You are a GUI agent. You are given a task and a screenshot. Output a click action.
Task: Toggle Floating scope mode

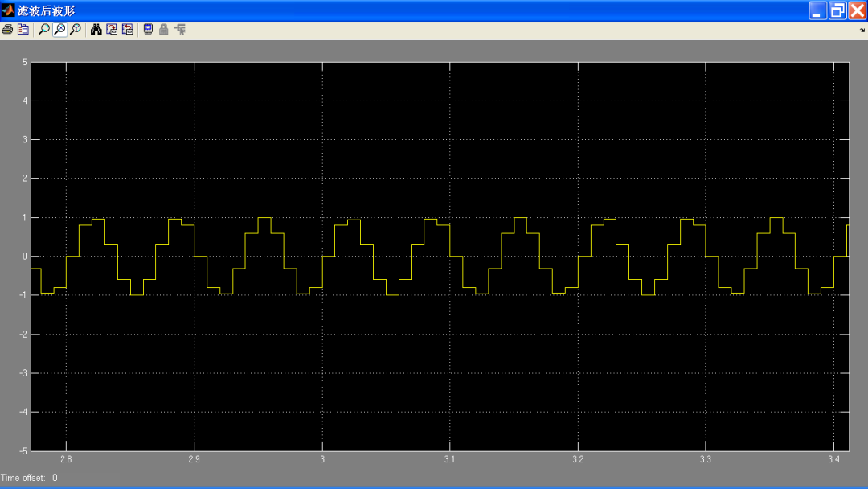[148, 29]
